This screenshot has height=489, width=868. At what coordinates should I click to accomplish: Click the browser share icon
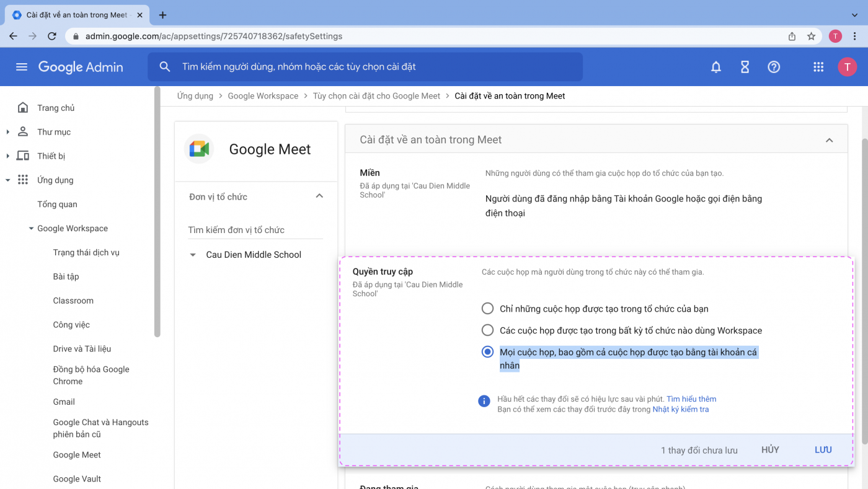[x=792, y=36]
